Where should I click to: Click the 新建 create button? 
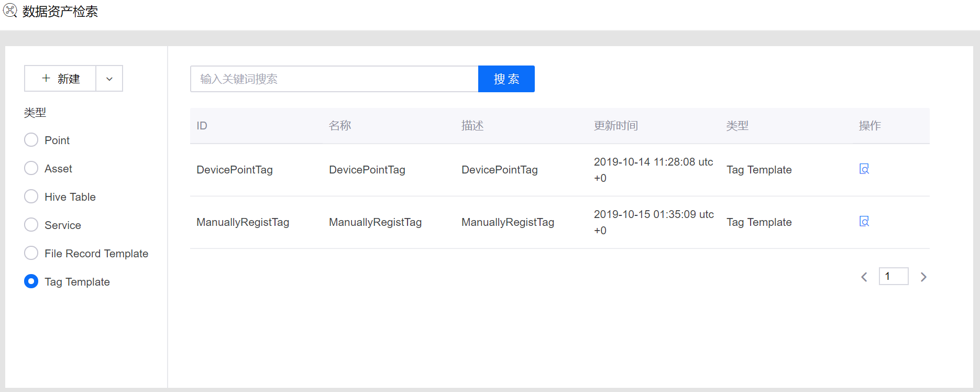coord(61,79)
